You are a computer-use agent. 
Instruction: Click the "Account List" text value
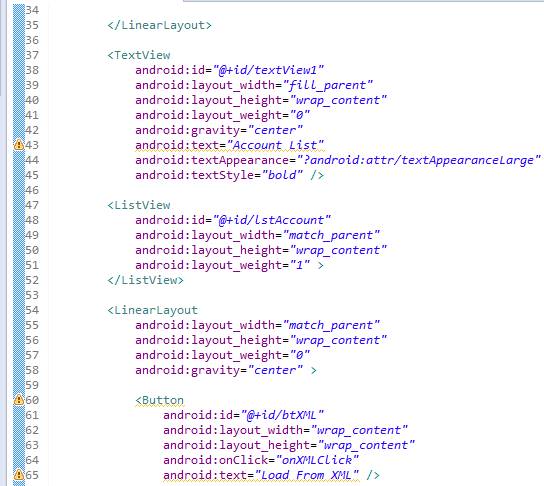point(275,145)
